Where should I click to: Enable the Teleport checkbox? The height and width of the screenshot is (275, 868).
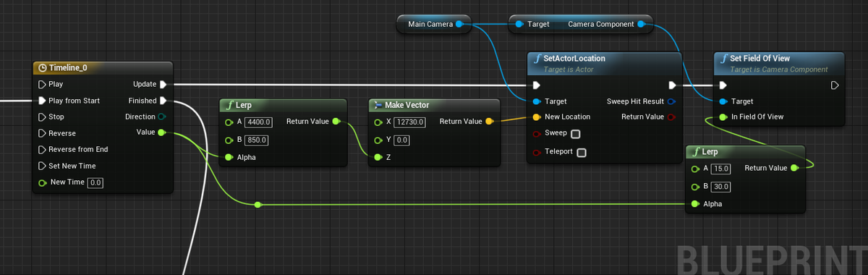tap(581, 152)
